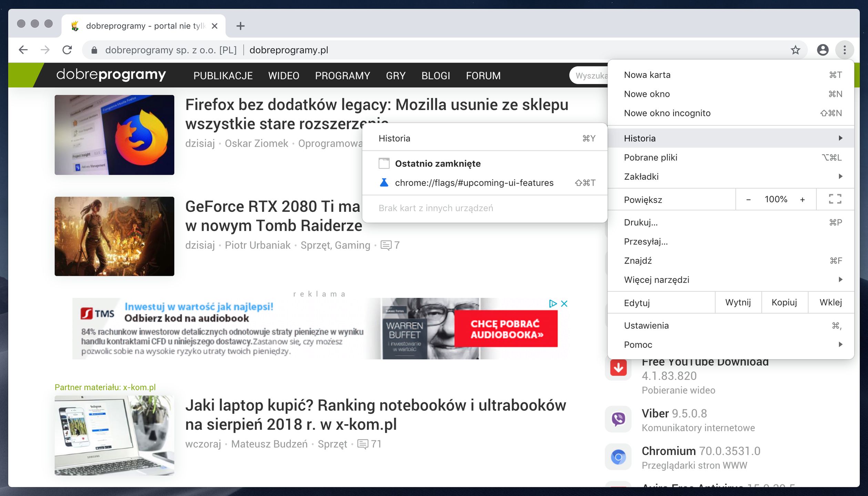
Task: Increase zoom with the plus button
Action: tap(802, 199)
